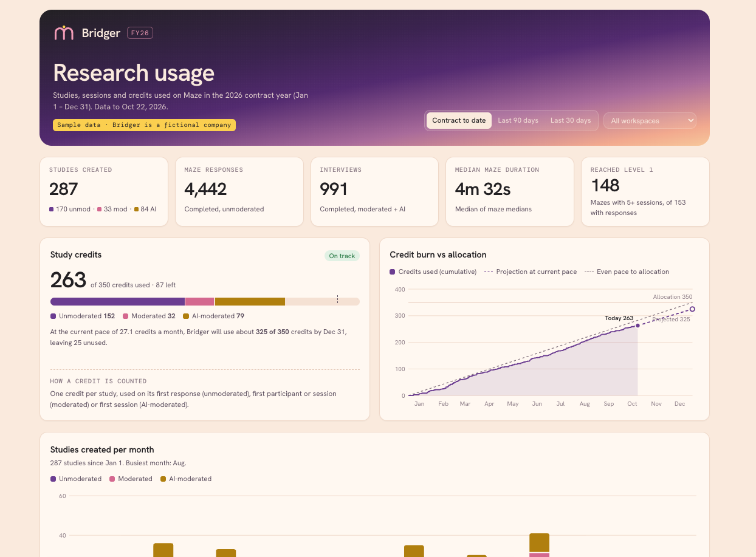Click the Today 263 point on the chart
756x557 pixels.
tap(637, 326)
